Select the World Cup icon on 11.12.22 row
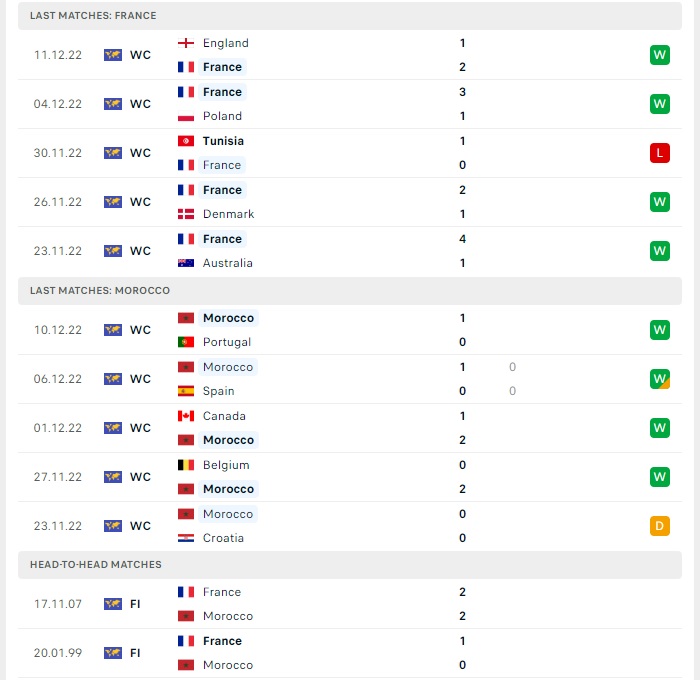700x680 pixels. (113, 55)
